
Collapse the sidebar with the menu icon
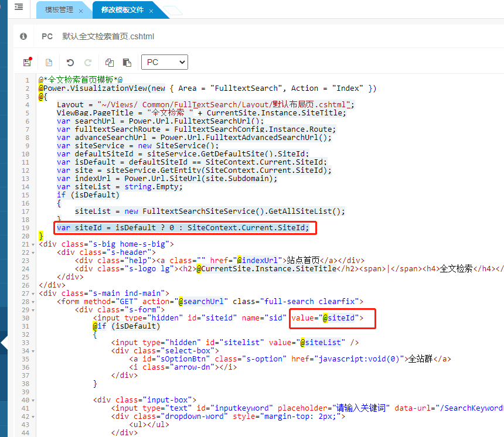tap(19, 7)
